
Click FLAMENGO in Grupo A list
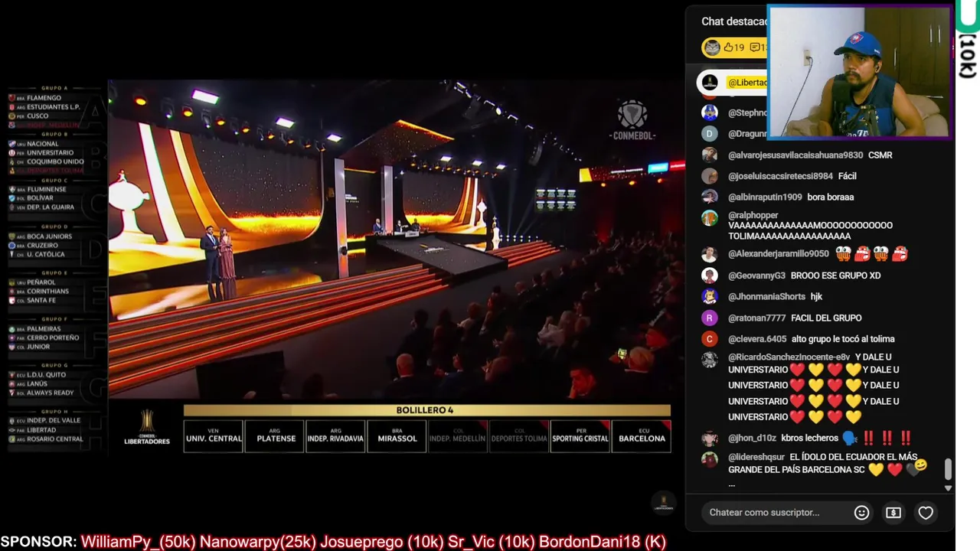tap(44, 98)
